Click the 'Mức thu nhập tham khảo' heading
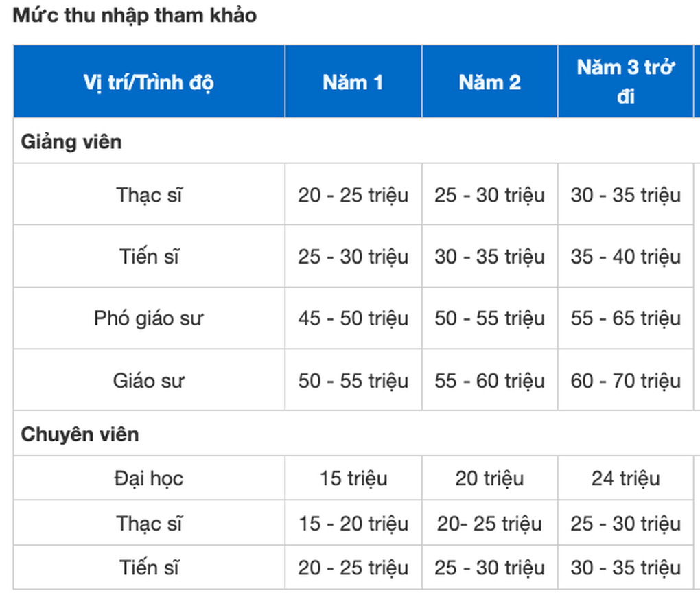This screenshot has width=700, height=606. 135,15
